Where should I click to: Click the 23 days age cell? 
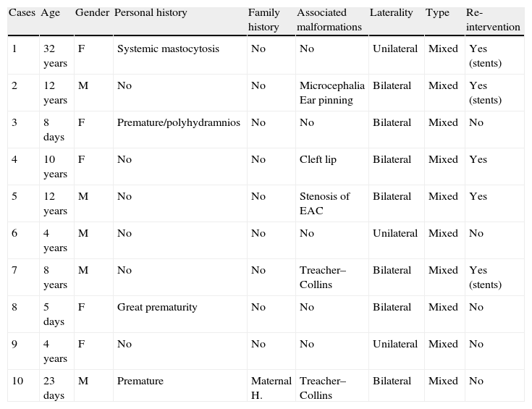tap(53, 388)
